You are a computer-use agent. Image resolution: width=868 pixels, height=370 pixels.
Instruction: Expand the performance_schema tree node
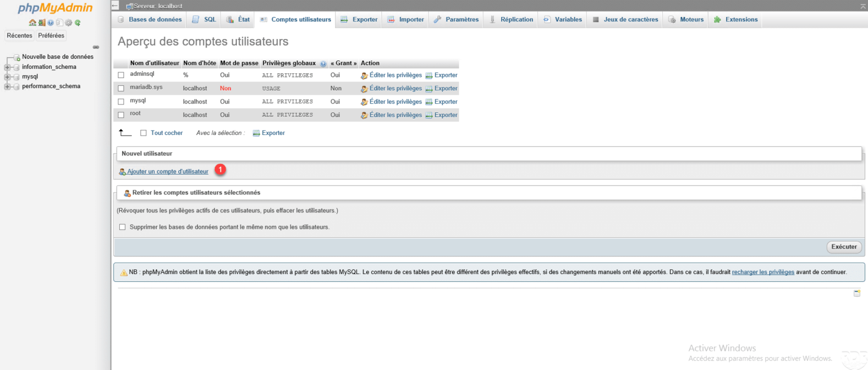[x=7, y=86]
